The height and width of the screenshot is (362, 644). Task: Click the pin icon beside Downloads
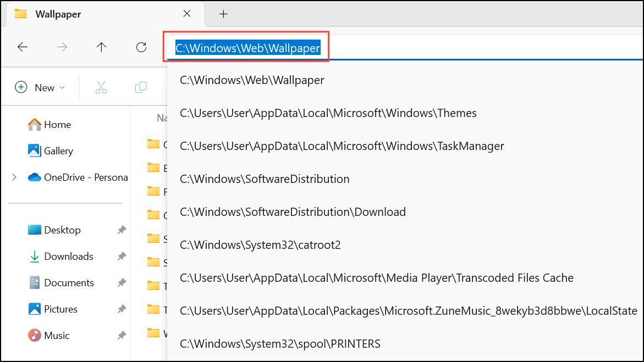(x=122, y=257)
